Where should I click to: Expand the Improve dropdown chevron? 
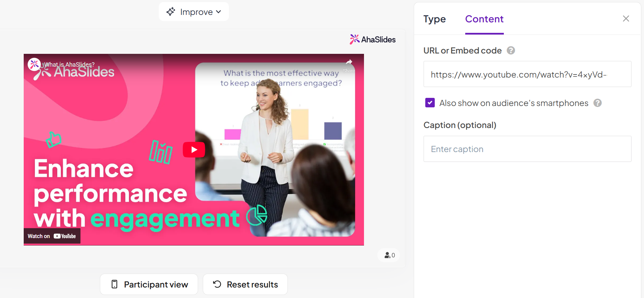(218, 12)
